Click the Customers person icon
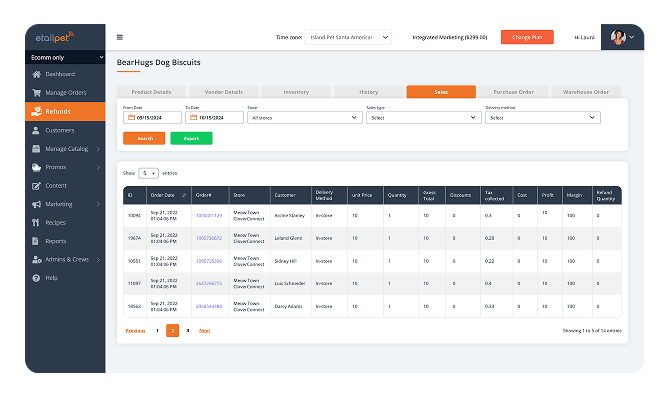The image size is (669, 398). click(36, 131)
